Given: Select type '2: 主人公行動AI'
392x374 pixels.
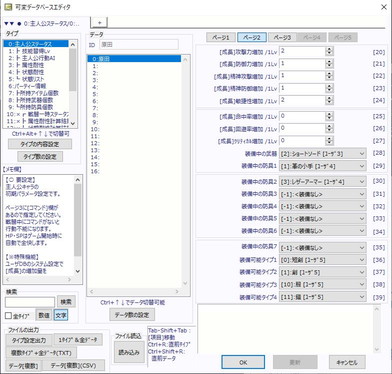Looking at the screenshot, I should point(36,58).
